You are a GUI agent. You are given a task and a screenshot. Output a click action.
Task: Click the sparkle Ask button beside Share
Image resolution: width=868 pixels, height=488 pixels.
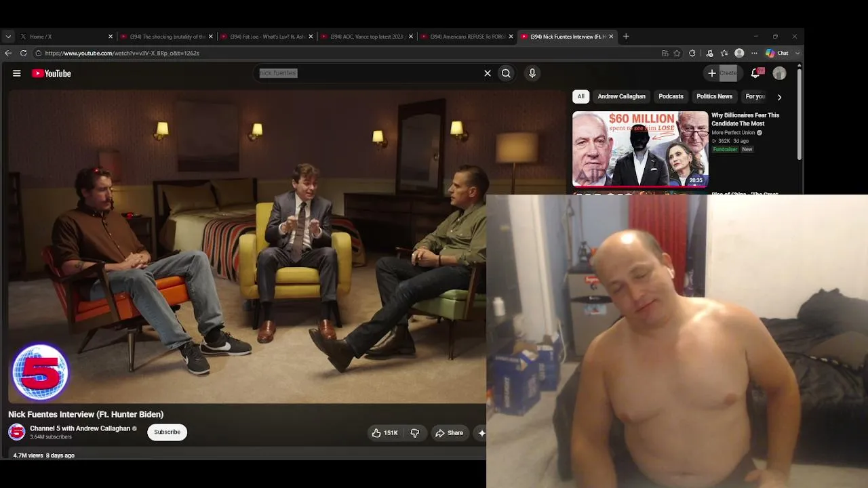point(481,433)
